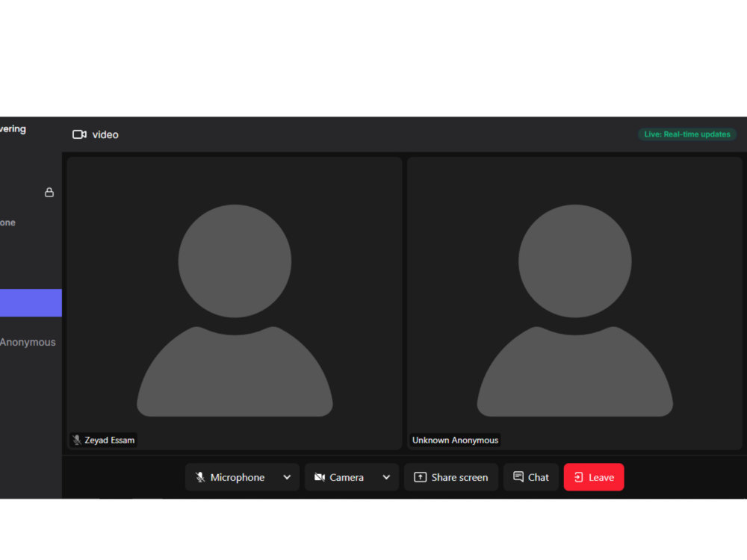Select the highlighted purple sidebar item
The image size is (747, 560).
pos(31,303)
